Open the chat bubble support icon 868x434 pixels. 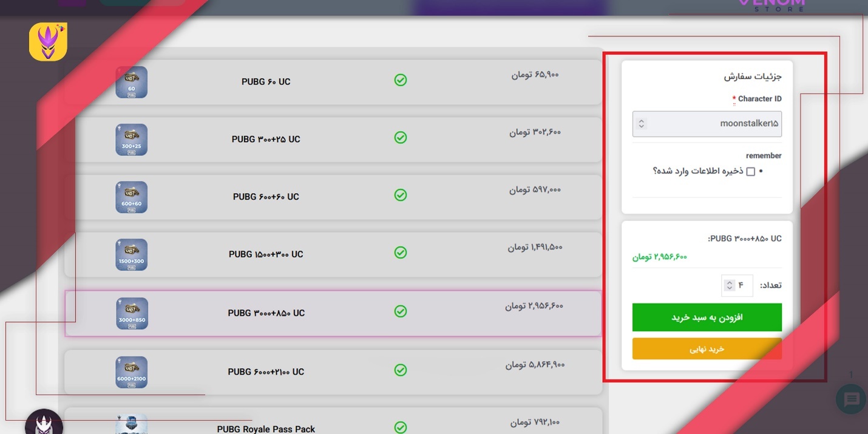coord(851,399)
